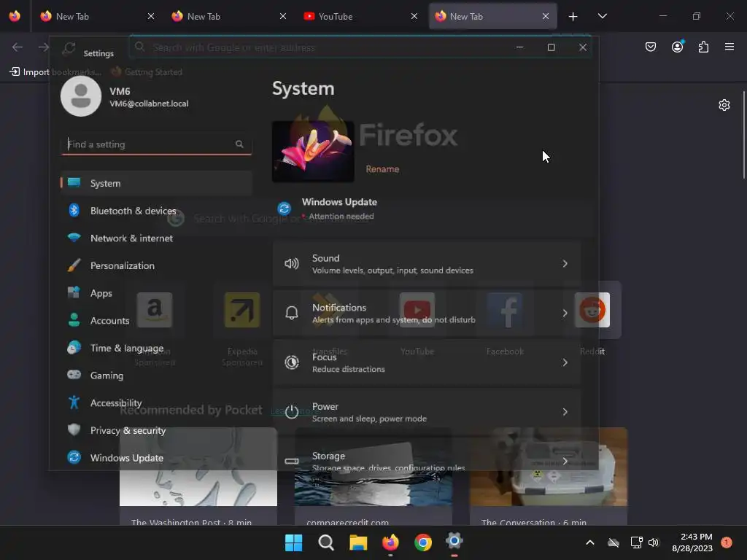This screenshot has height=560, width=747.
Task: Open the Windows Start button
Action: point(293,542)
